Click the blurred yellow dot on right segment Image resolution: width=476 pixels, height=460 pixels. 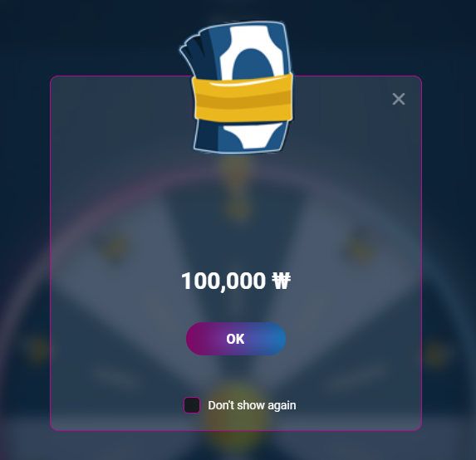pos(360,249)
